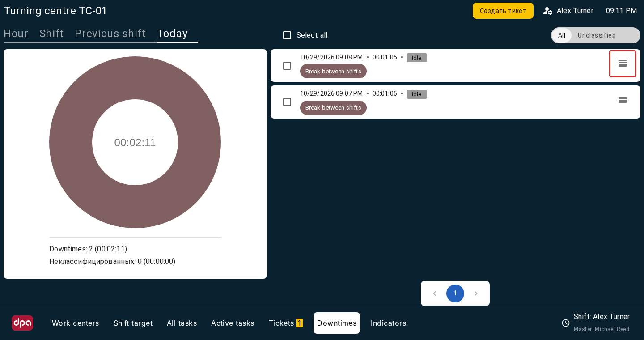The width and height of the screenshot is (644, 340).
Task: Switch to the Hour tab
Action: click(x=16, y=34)
